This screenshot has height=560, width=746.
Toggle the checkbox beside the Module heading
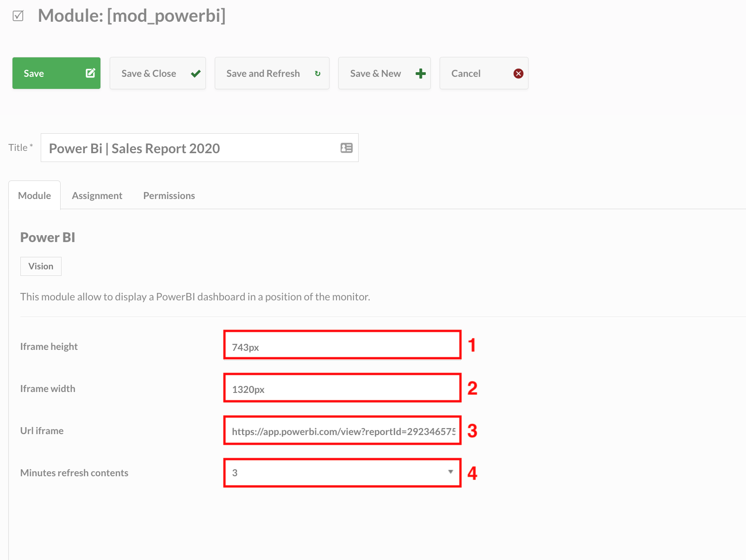point(18,15)
